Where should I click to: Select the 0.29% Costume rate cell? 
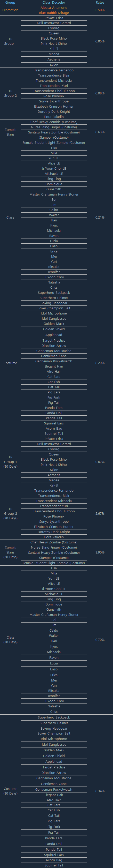pyautogui.click(x=100, y=363)
